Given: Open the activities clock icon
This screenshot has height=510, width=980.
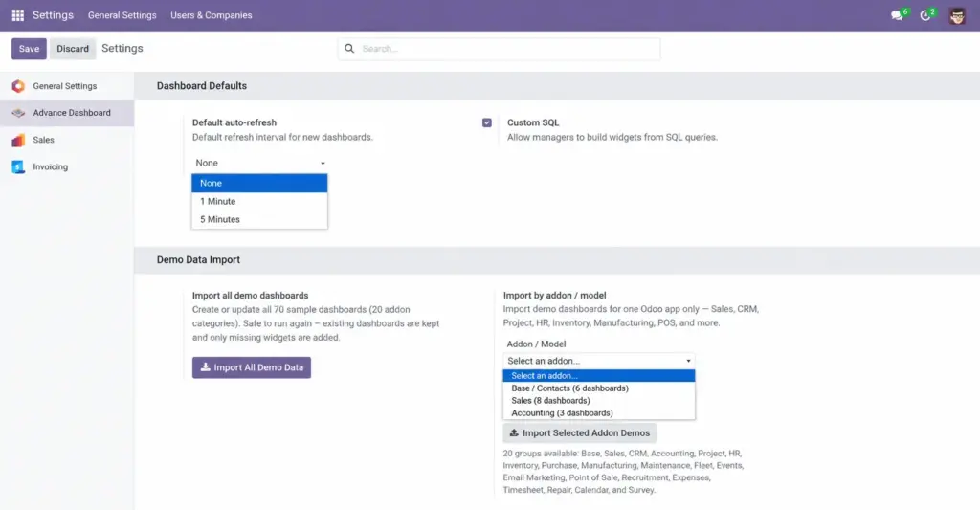Looking at the screenshot, I should 925,15.
